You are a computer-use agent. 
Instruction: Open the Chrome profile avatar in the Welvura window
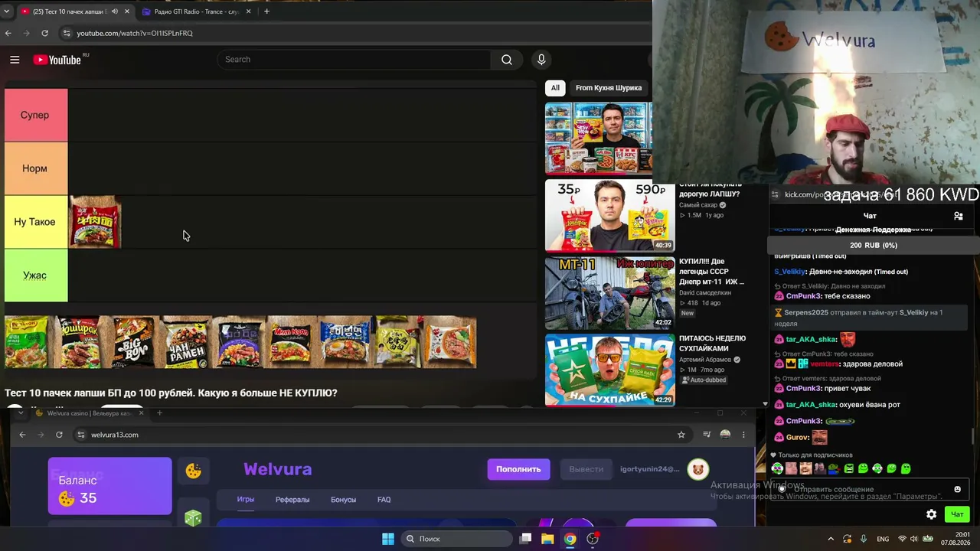click(x=725, y=435)
